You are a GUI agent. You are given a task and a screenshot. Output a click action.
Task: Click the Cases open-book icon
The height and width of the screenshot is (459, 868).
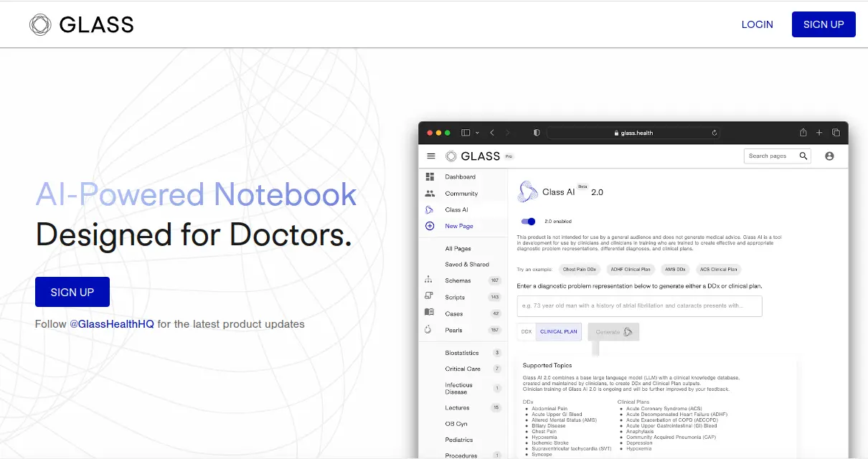pos(429,313)
